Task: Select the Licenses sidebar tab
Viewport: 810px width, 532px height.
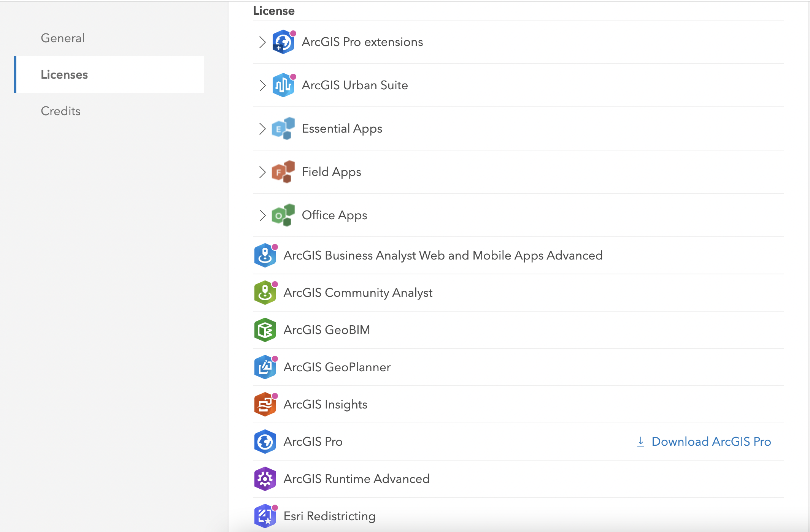Action: point(109,74)
